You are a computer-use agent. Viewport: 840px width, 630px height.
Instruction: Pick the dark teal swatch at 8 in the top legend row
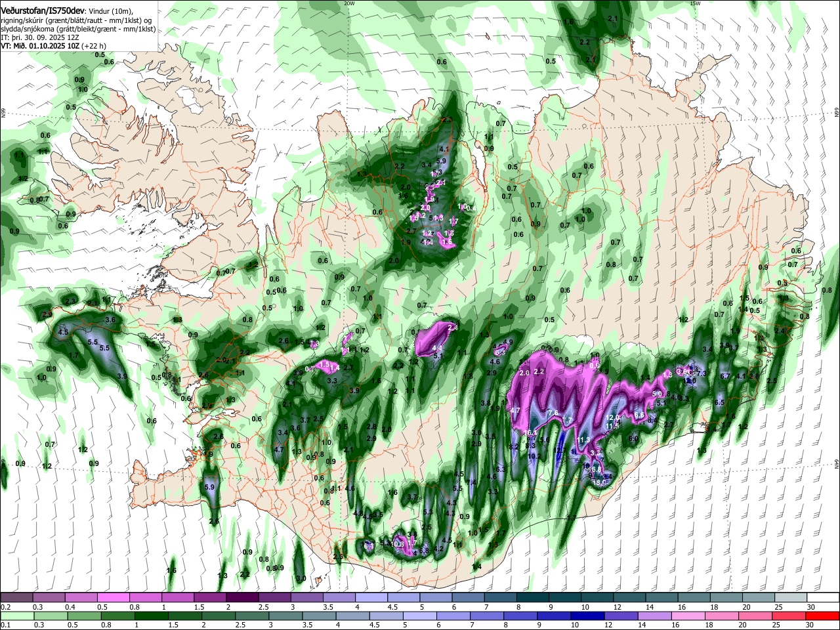coord(533,597)
